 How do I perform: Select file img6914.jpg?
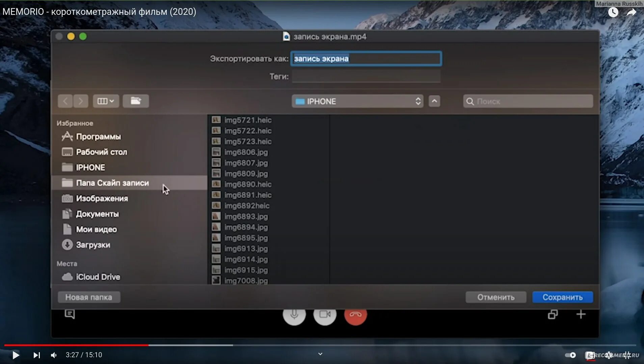pos(246,259)
